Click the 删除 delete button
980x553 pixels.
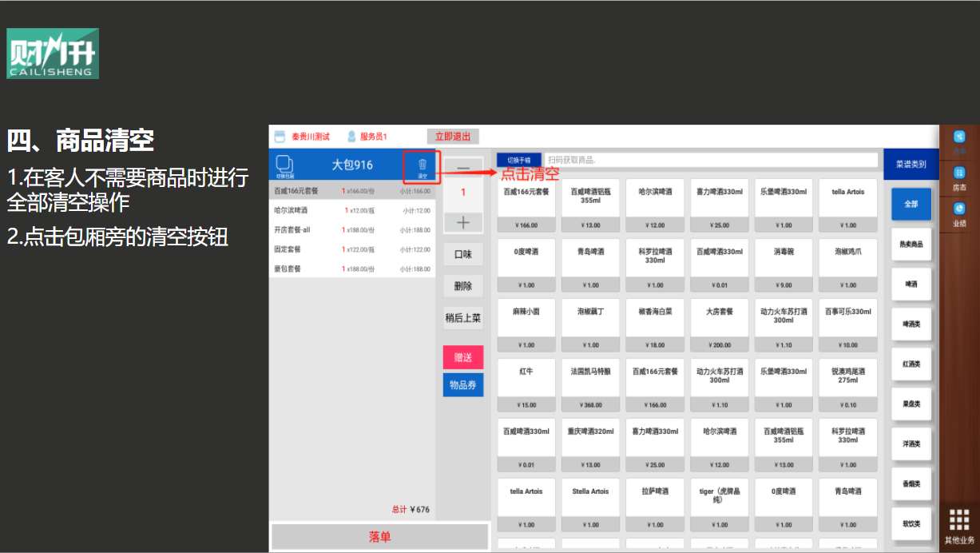[463, 286]
